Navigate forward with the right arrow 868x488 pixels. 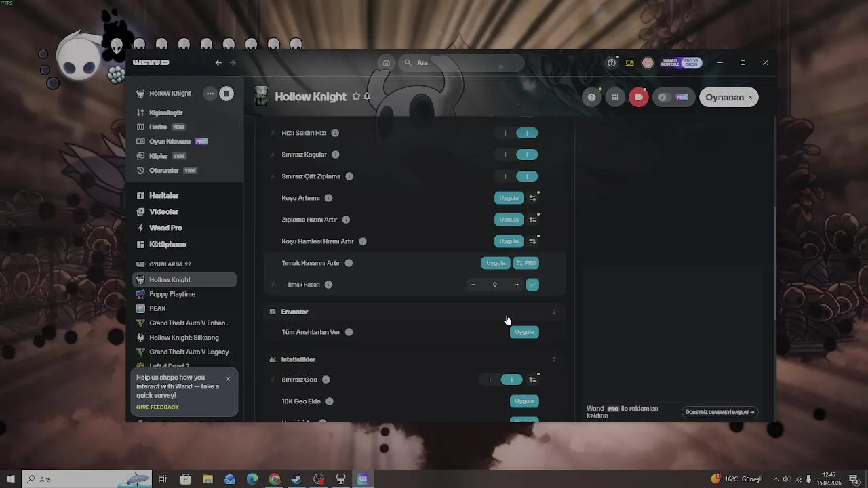[233, 63]
